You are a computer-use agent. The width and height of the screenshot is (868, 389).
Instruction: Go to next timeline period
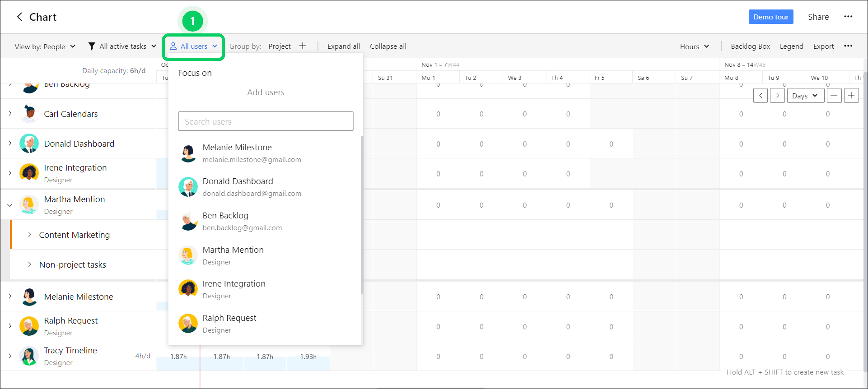(777, 96)
